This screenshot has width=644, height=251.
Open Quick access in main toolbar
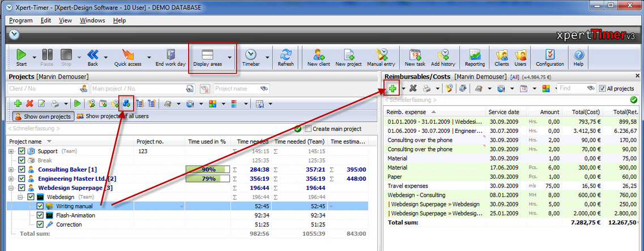pyautogui.click(x=128, y=58)
